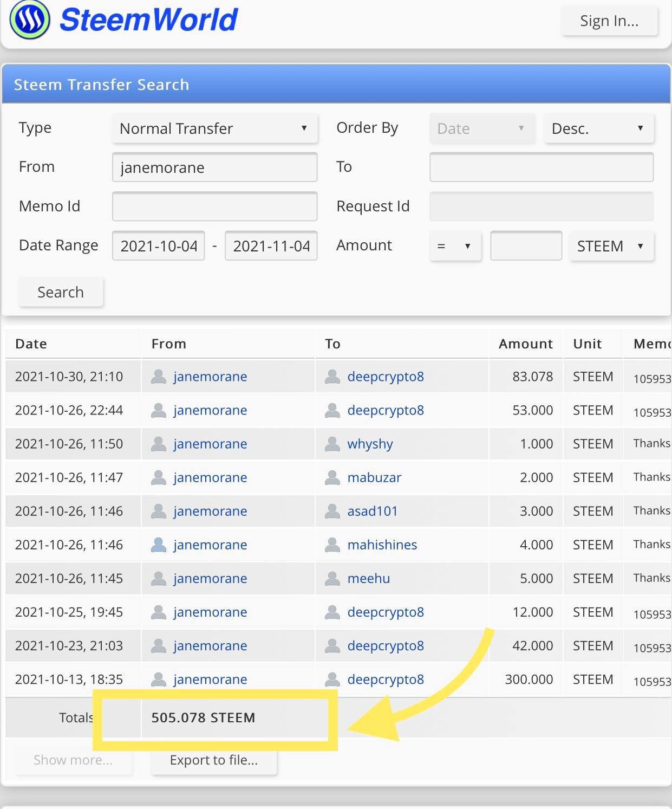Click the sender avatar icon in the 11:47 row
Viewport: 672px width, 809px height.
(x=158, y=477)
